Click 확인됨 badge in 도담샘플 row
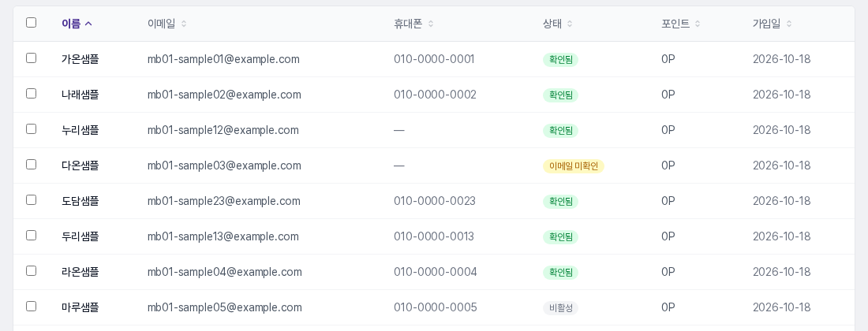Image resolution: width=868 pixels, height=331 pixels. click(x=560, y=201)
